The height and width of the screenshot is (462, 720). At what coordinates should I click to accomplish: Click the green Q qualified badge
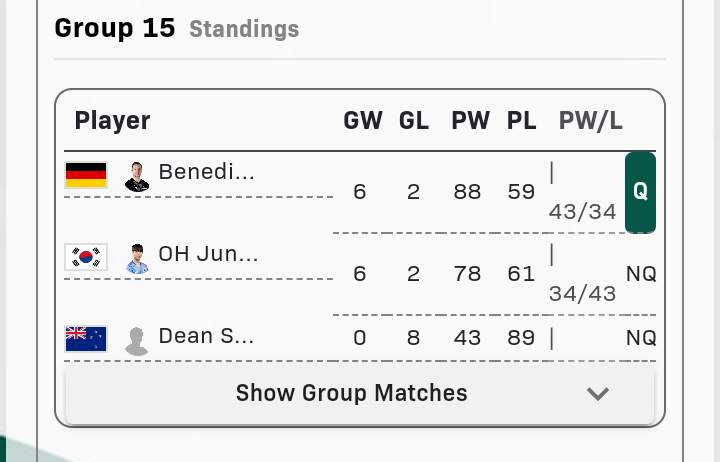click(x=640, y=192)
